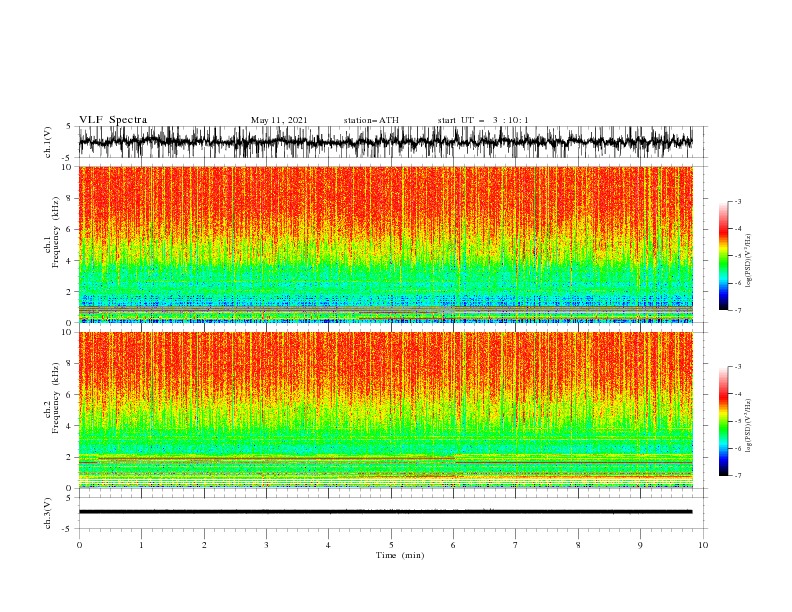Image resolution: width=792 pixels, height=612 pixels.
Task: Click the "ch.1(V)" axis label
Action: [48, 142]
